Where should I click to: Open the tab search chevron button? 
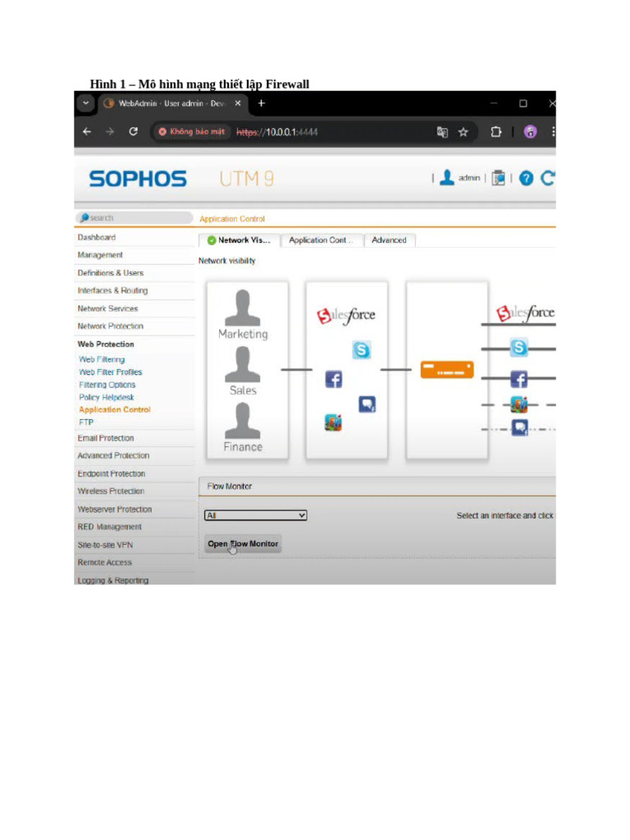click(x=85, y=103)
